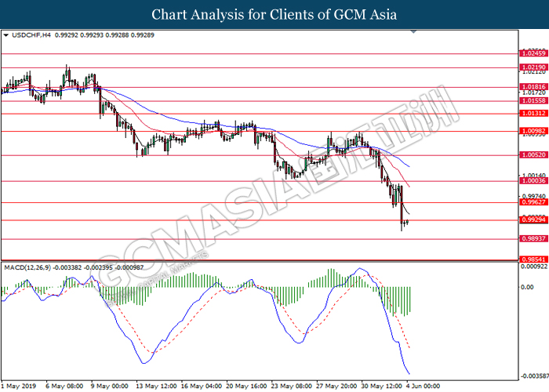Click the Chart Analysis for Clients title

click(274, 14)
